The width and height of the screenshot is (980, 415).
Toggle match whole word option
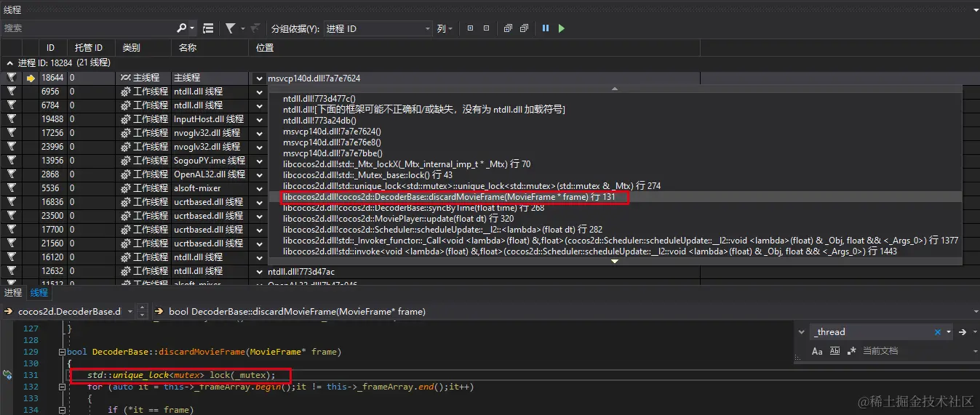(x=834, y=351)
